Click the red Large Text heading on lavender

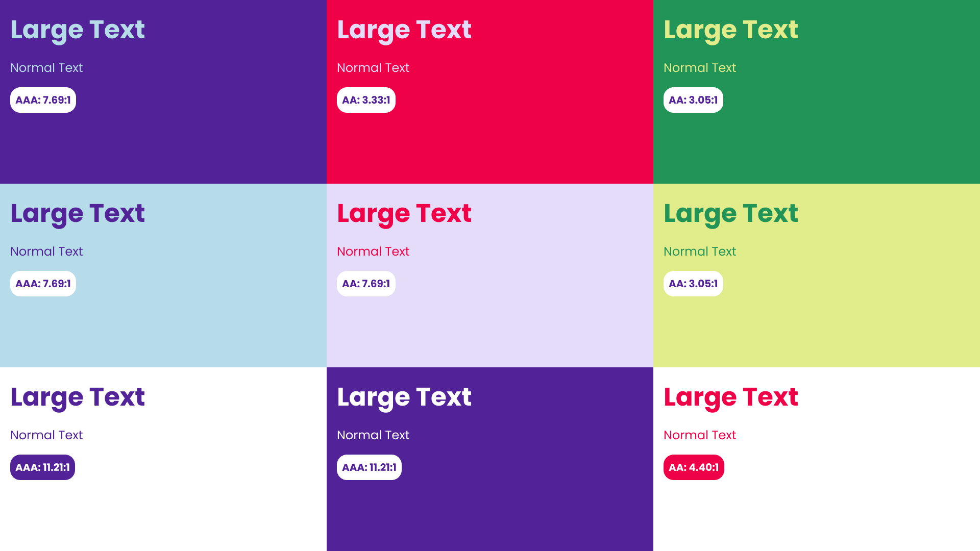pos(404,213)
